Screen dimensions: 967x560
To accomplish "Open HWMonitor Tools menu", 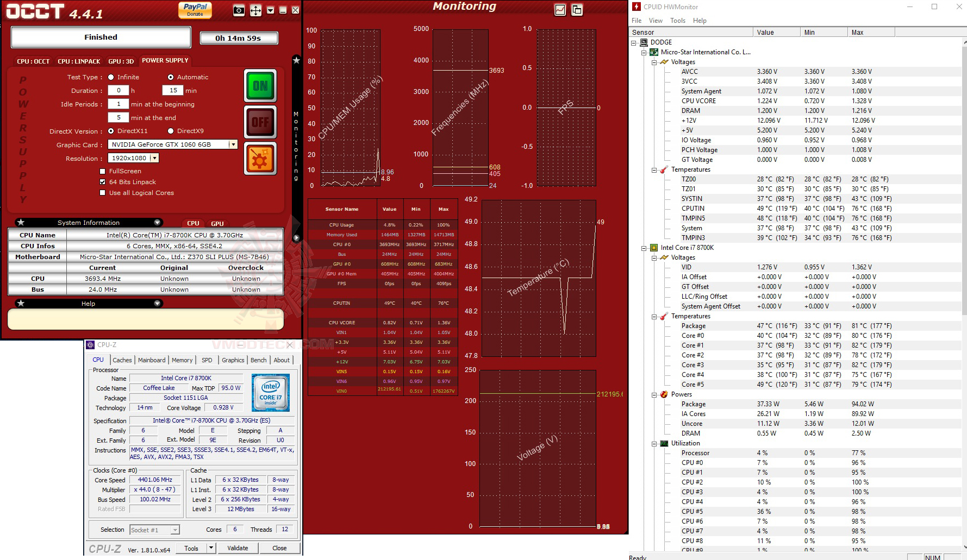I will (x=678, y=21).
